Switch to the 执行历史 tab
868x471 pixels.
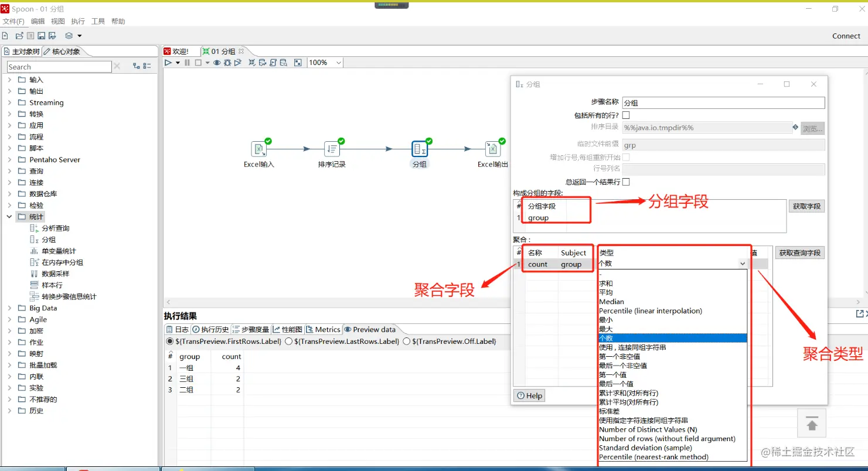210,329
